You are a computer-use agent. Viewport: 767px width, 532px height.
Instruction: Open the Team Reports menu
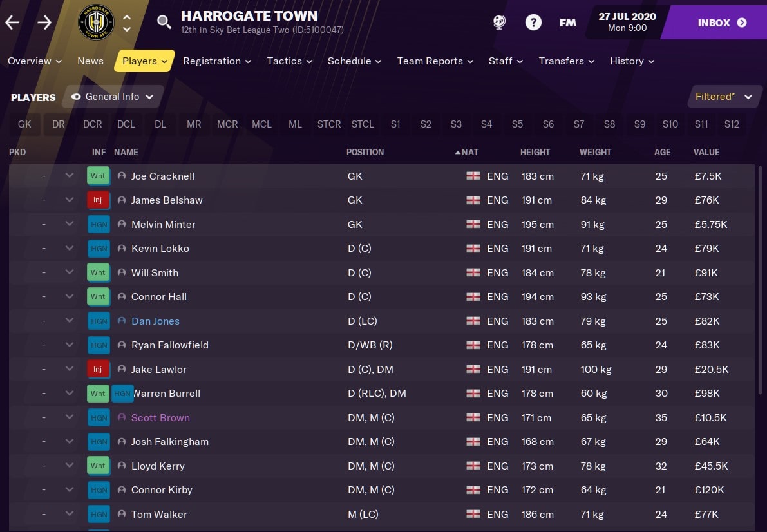pyautogui.click(x=435, y=61)
